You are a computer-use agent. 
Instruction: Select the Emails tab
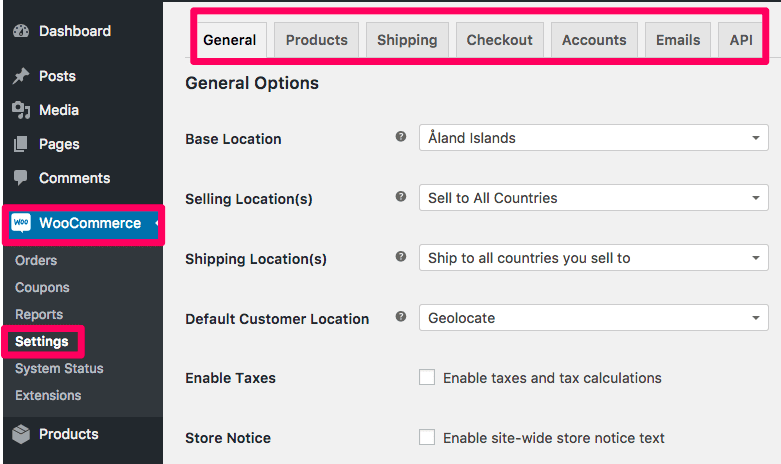point(678,40)
